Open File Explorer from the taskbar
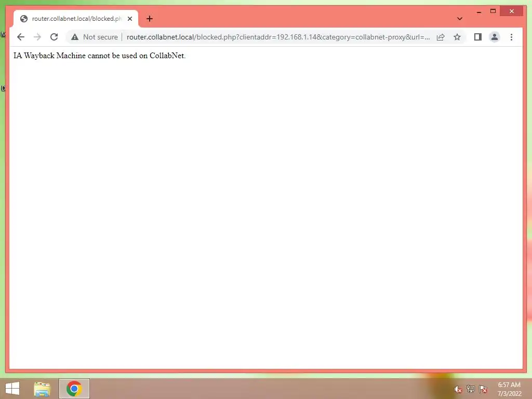Image resolution: width=532 pixels, height=399 pixels. pyautogui.click(x=42, y=389)
